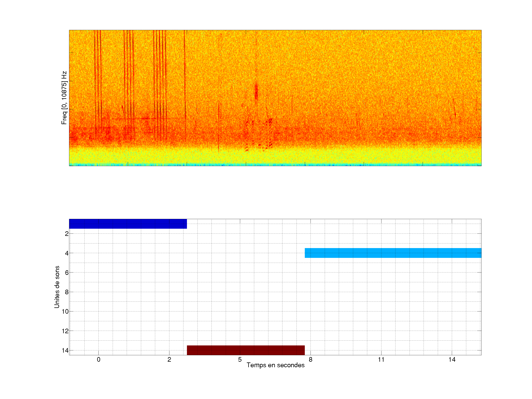
Task: Click the y-axis tick label 12
Action: [x=65, y=331]
